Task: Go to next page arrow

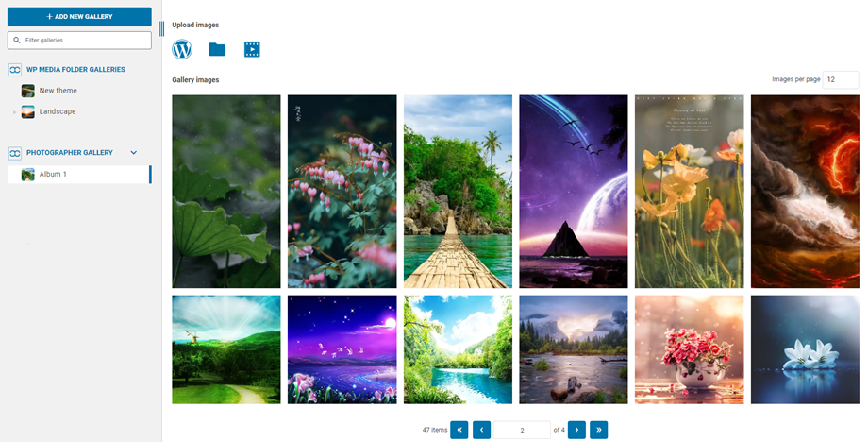Action: pyautogui.click(x=576, y=430)
